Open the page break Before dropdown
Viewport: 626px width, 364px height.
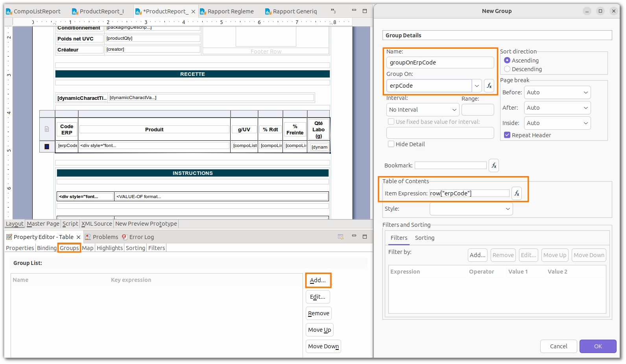558,92
